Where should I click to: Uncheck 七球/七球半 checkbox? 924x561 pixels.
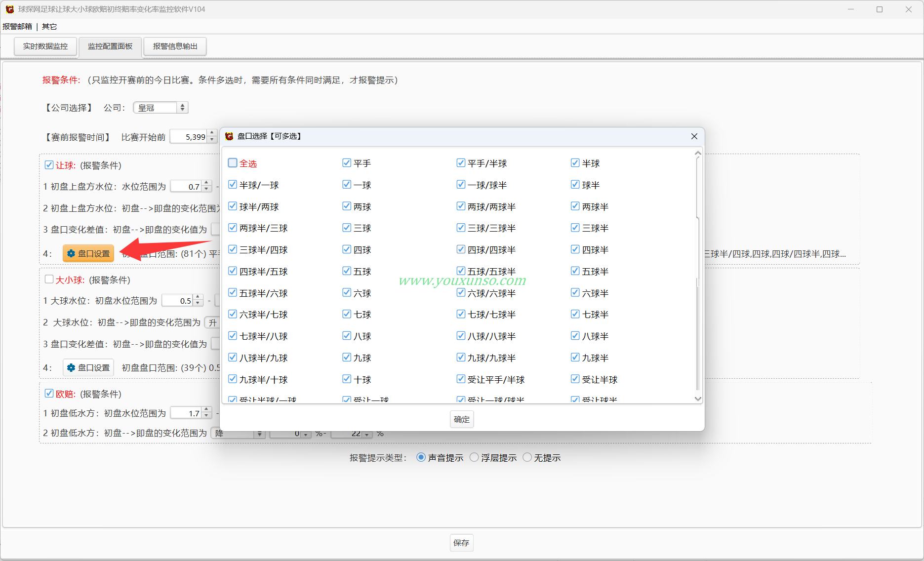461,314
